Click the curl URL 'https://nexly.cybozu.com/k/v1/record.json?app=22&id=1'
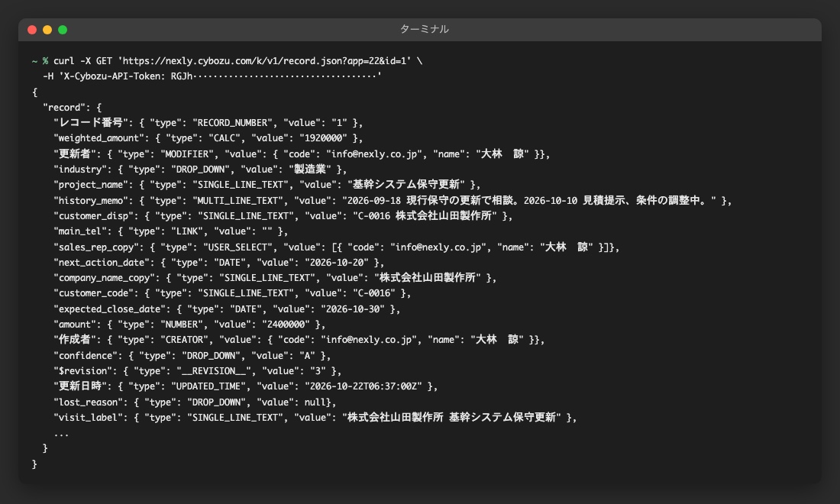Image resolution: width=840 pixels, height=504 pixels. pyautogui.click(x=265, y=61)
